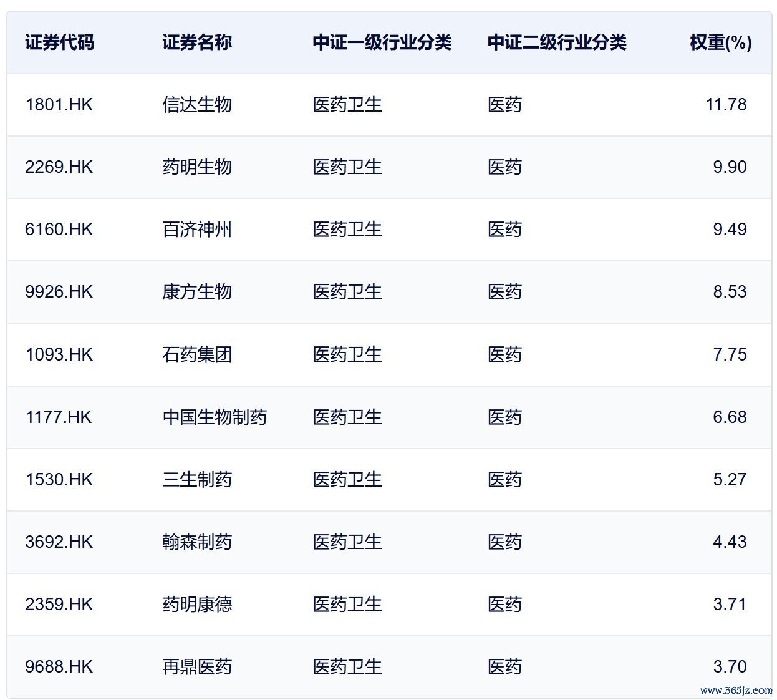Click the 中证一级行业分类 column header
This screenshot has width=777, height=700.
[382, 42]
